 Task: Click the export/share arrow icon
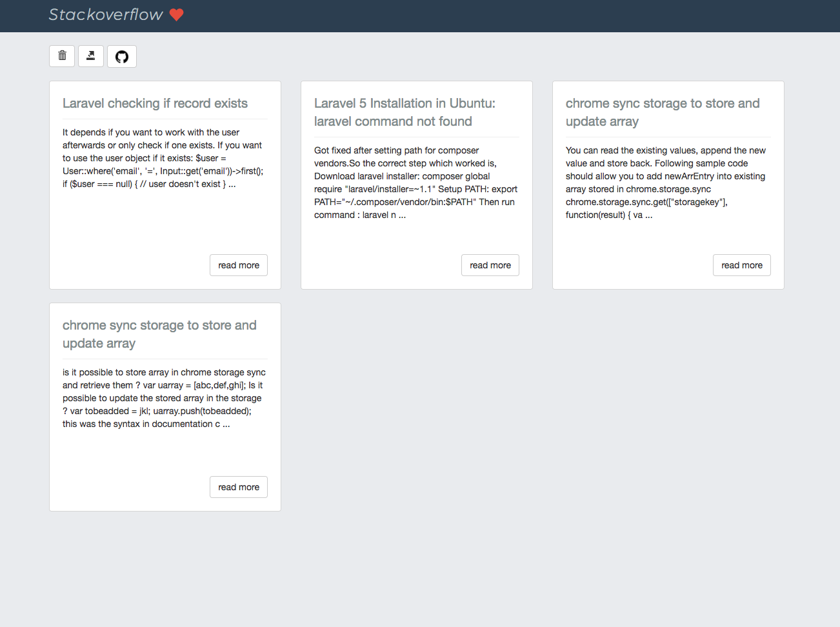tap(90, 56)
